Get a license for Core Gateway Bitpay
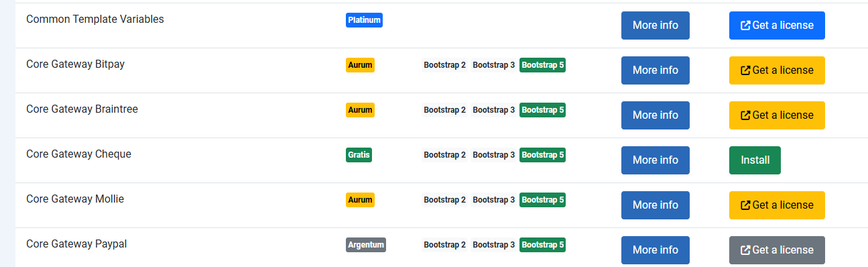The width and height of the screenshot is (868, 267). (x=777, y=70)
